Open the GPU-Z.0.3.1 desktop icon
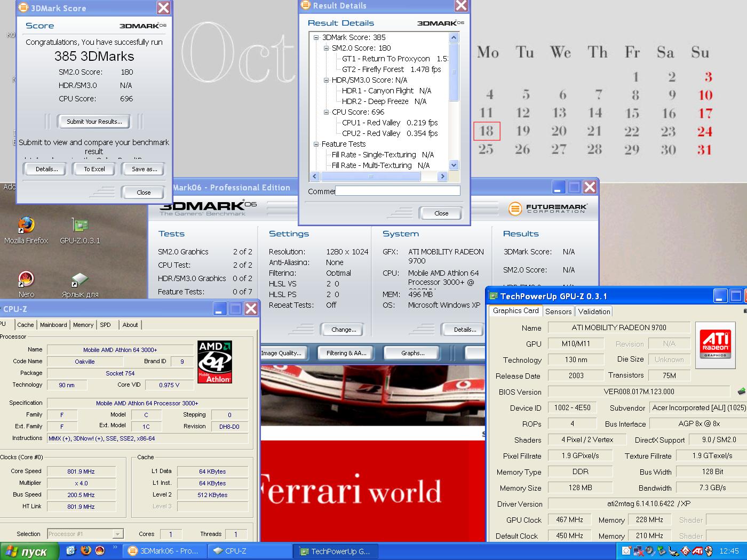This screenshot has width=747, height=560. [x=80, y=230]
